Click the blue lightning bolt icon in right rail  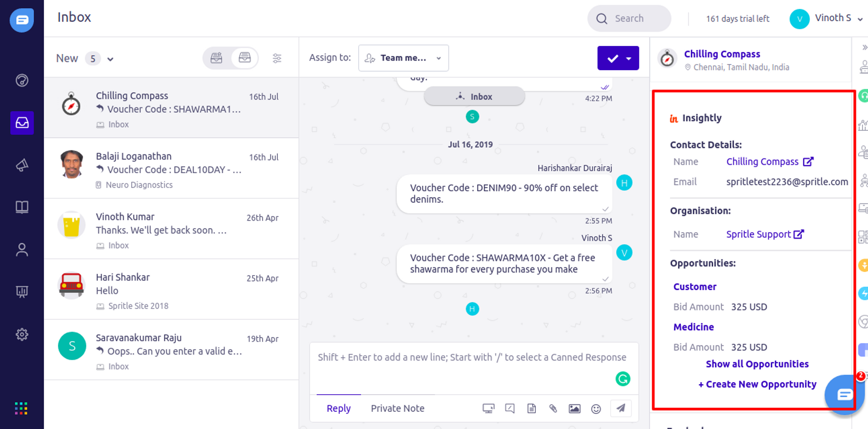[x=863, y=293]
